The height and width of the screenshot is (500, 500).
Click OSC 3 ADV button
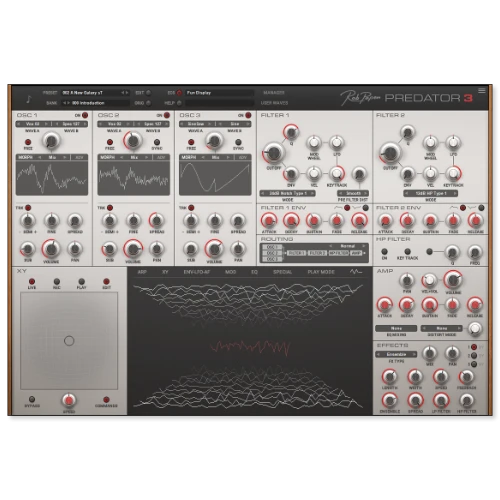pos(243,157)
